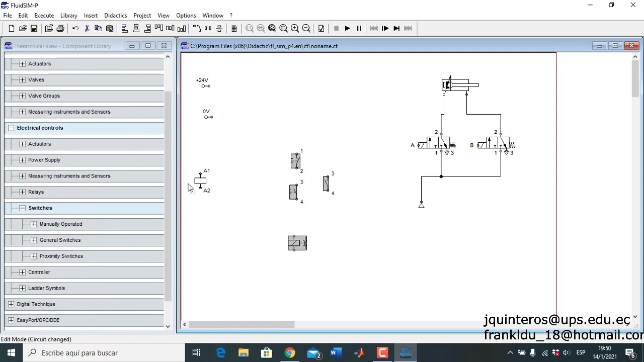Select electrical Measuring instruments and Sensors item
The width and height of the screenshot is (644, 362).
(x=69, y=176)
